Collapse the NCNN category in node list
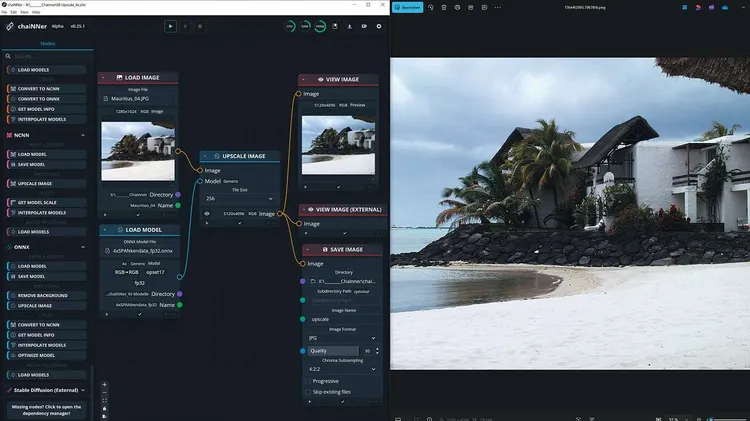Screen dimensions: 750x421 click(x=82, y=134)
